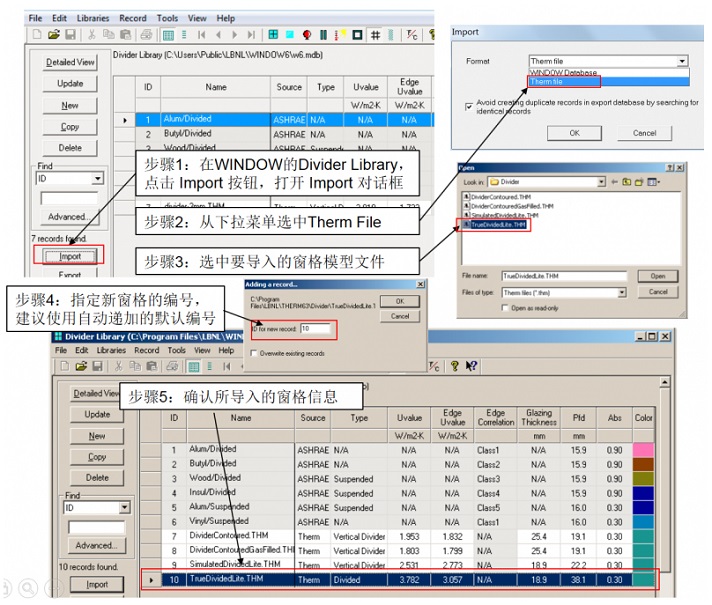Screen dimensions: 712x605
Task: Expand the 'Files of type' dropdown
Action: tap(621, 292)
